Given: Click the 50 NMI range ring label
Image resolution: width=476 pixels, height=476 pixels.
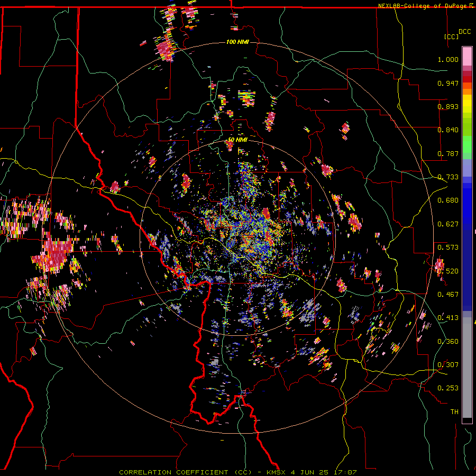Looking at the screenshot, I should [237, 140].
